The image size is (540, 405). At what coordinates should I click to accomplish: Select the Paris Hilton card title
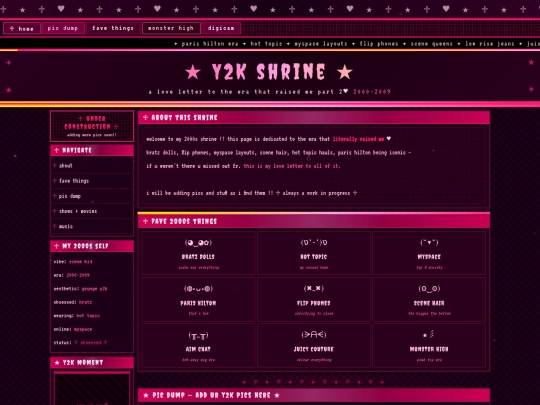198,303
